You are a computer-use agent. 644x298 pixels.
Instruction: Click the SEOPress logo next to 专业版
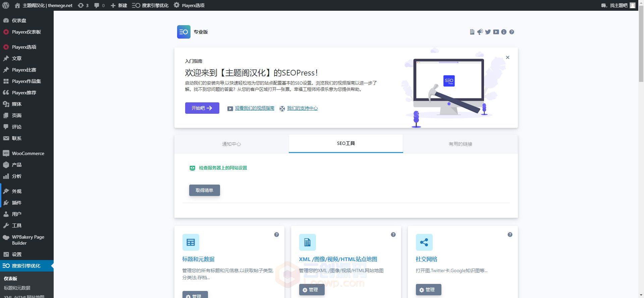pyautogui.click(x=183, y=32)
